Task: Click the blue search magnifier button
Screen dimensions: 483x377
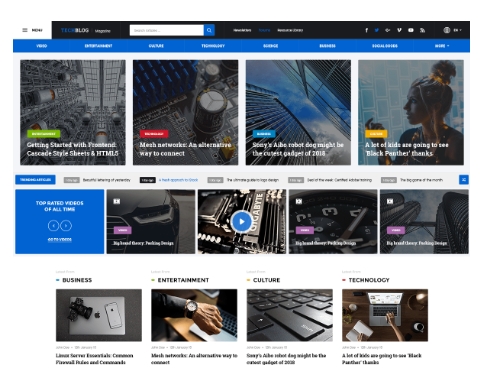Action: 209,30
